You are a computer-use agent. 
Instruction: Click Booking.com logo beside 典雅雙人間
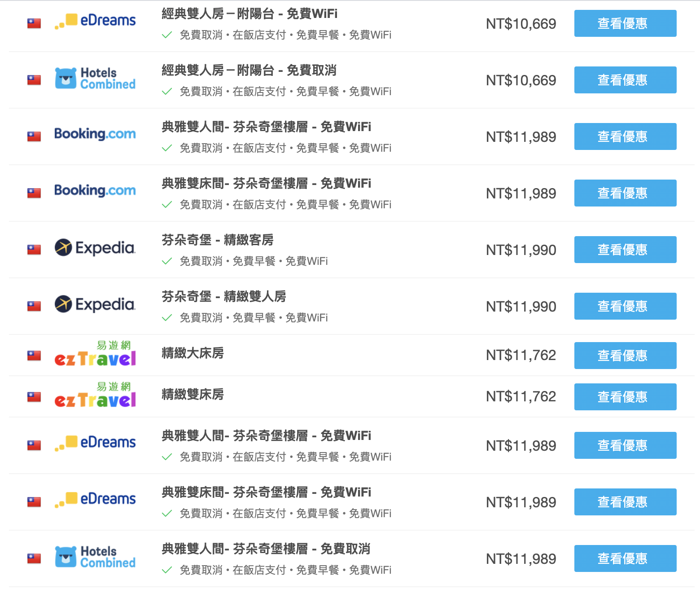pos(95,134)
